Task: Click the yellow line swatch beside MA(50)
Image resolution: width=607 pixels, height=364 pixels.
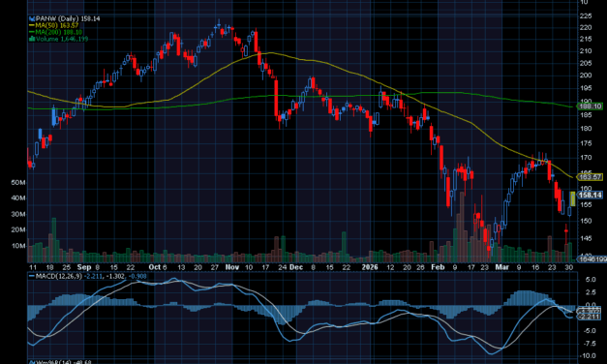Action: [x=32, y=25]
